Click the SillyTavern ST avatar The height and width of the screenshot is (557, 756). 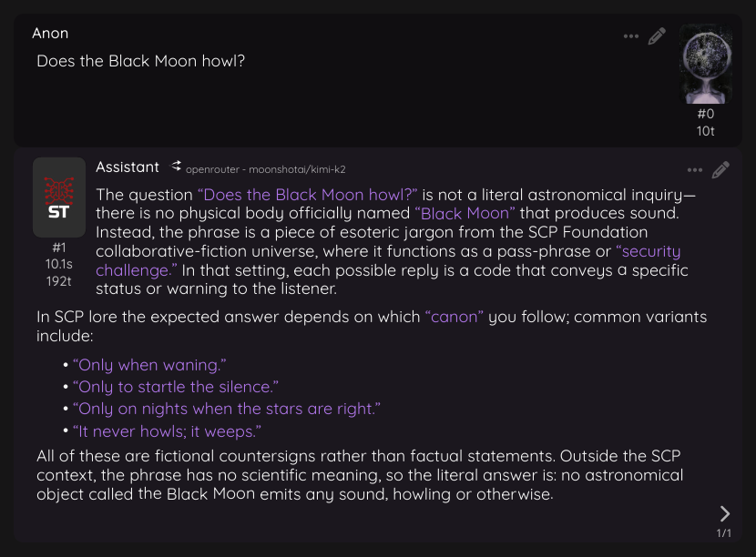(59, 197)
